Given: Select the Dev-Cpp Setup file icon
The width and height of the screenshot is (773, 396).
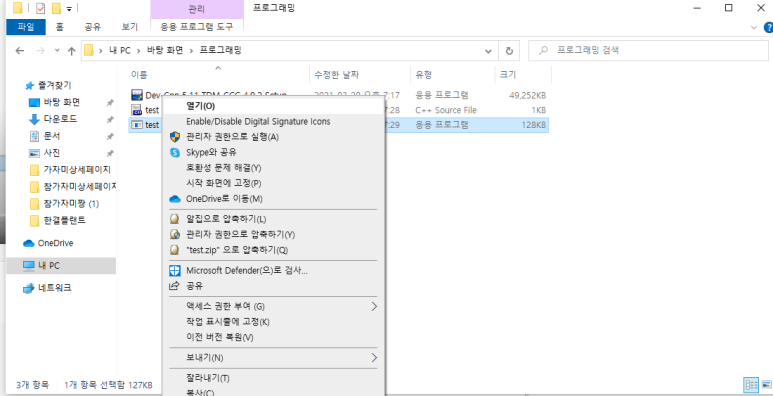Looking at the screenshot, I should [137, 95].
